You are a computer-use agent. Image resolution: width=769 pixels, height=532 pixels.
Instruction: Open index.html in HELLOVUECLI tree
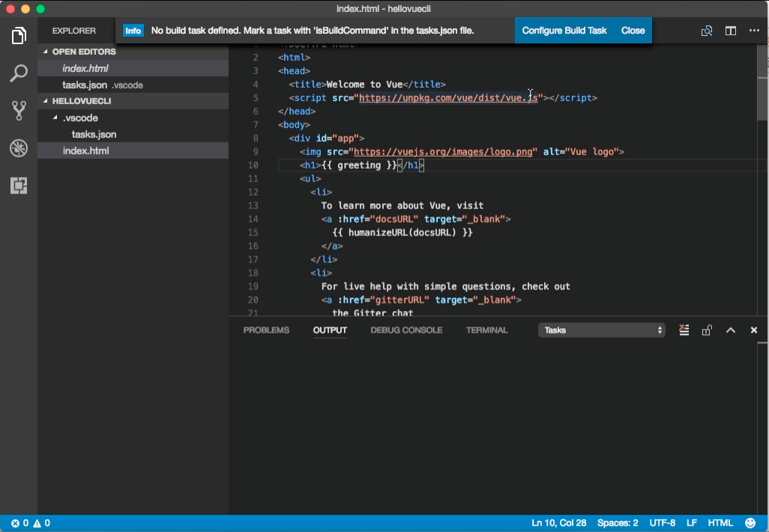pyautogui.click(x=133, y=151)
